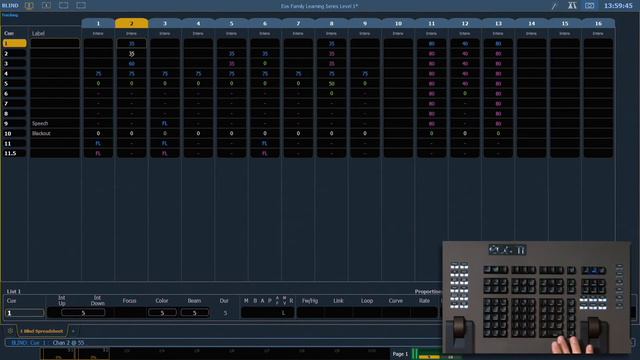Click the Dur value 5
The image size is (640, 360).
tap(225, 313)
